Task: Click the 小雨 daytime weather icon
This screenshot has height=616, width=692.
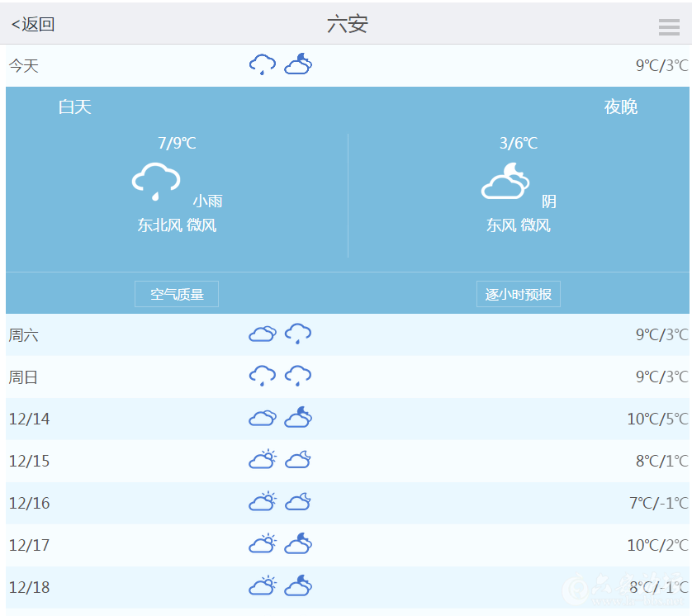Action: click(x=155, y=178)
